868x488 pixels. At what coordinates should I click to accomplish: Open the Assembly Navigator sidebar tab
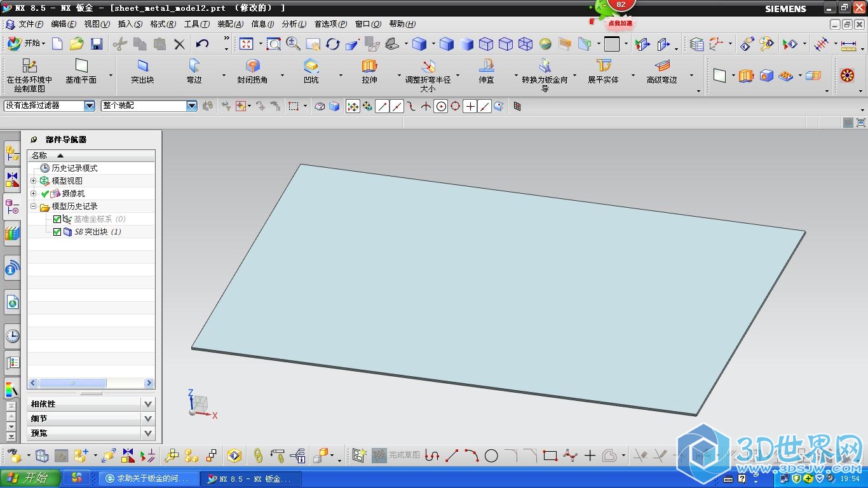tap(12, 153)
